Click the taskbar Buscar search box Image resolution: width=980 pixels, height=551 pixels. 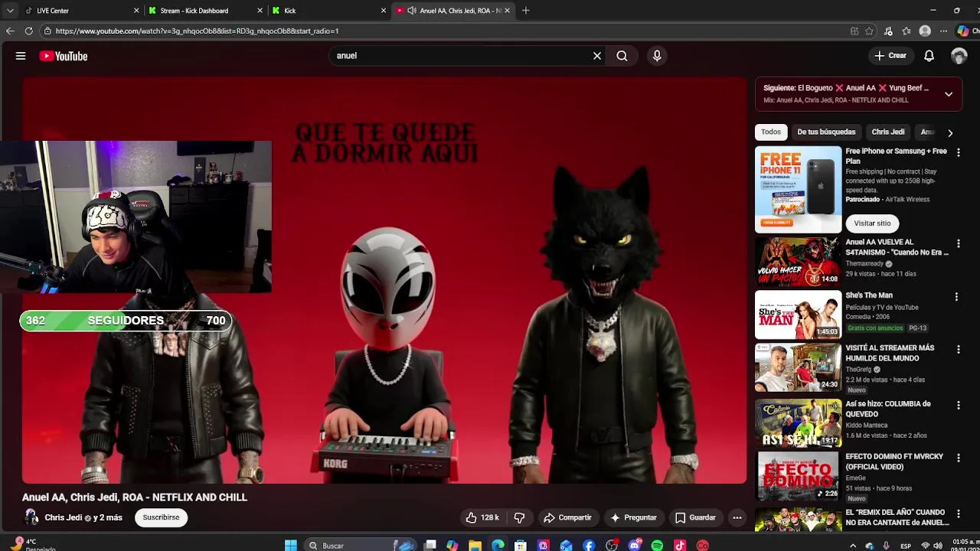360,545
